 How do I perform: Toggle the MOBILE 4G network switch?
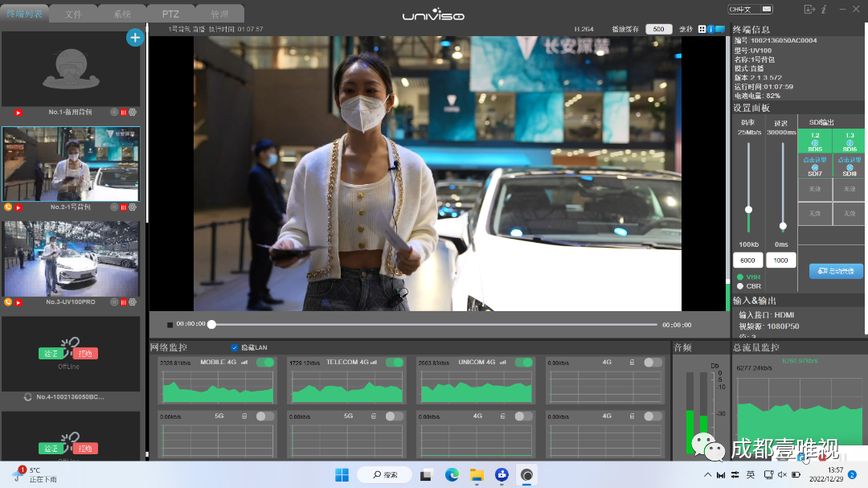pos(265,363)
